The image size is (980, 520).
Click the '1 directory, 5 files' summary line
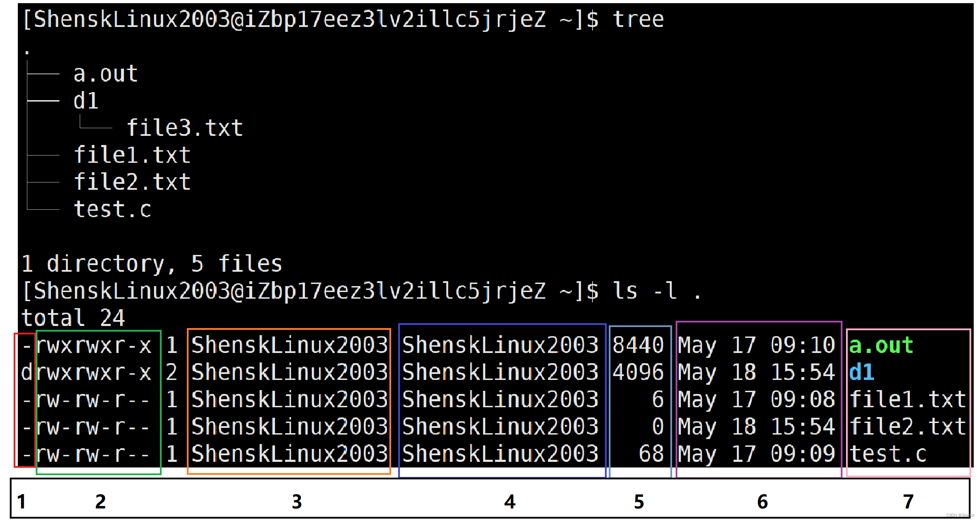click(x=152, y=264)
